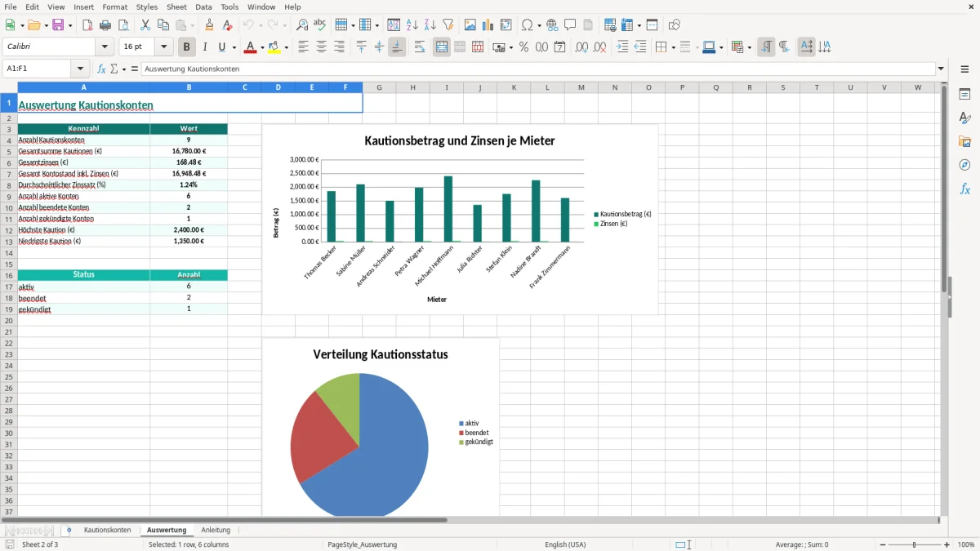Click the formula input field
Screen dimensions: 980x551
coord(538,69)
